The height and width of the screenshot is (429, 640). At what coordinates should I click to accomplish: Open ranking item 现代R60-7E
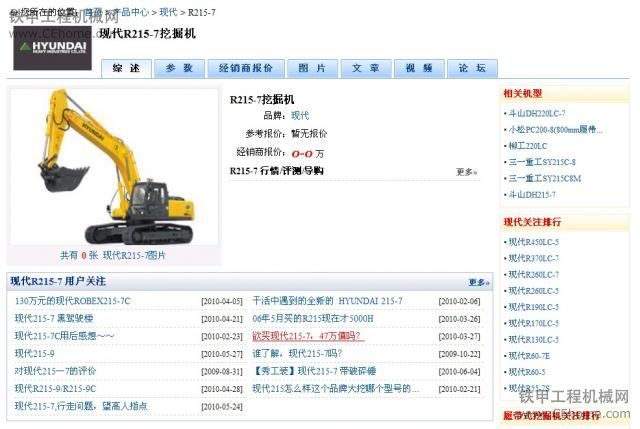pos(529,356)
